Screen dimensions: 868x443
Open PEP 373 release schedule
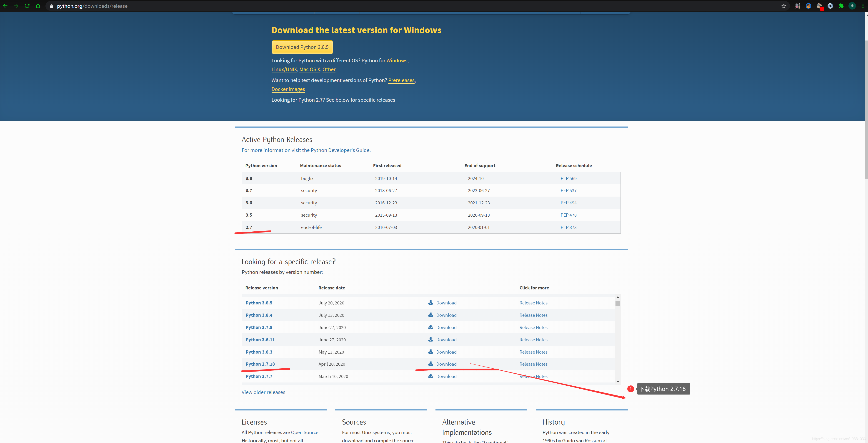(x=568, y=227)
